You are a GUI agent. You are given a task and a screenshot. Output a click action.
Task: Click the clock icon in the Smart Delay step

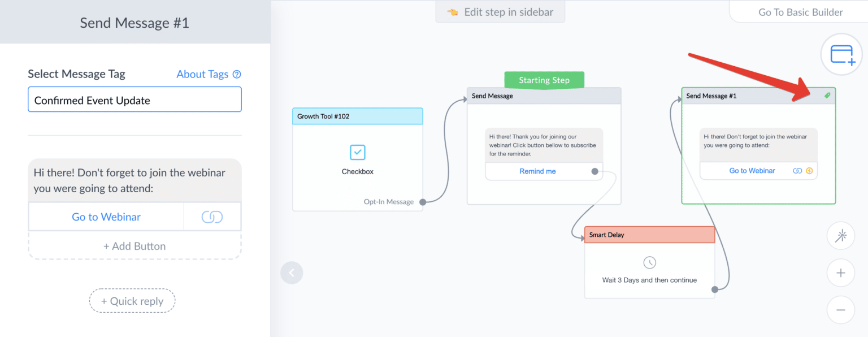[649, 262]
